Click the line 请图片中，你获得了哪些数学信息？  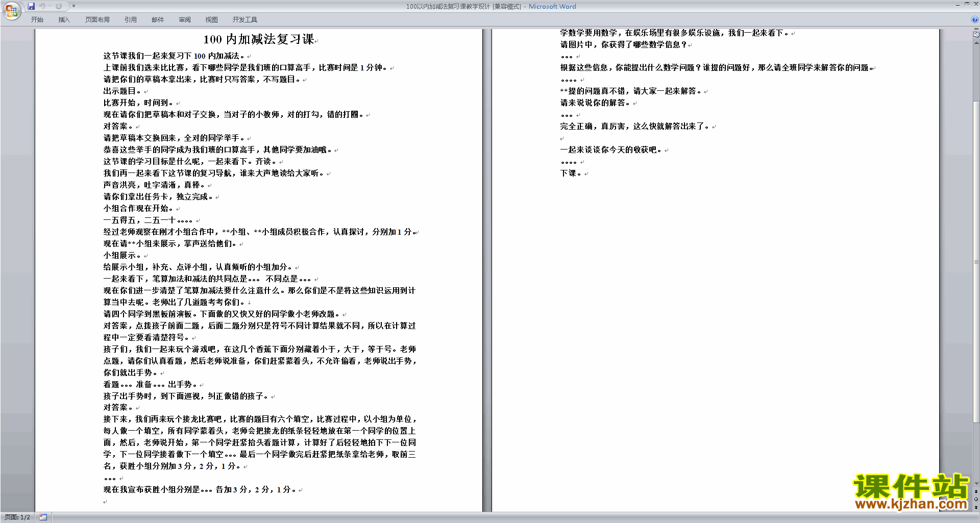pos(623,44)
